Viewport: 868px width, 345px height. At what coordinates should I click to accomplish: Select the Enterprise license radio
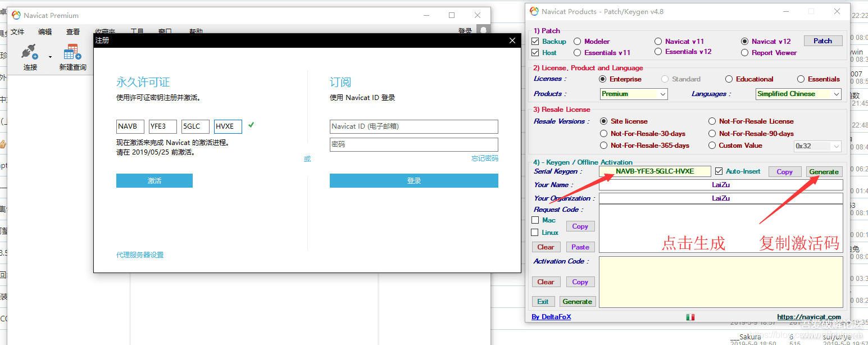(603, 79)
